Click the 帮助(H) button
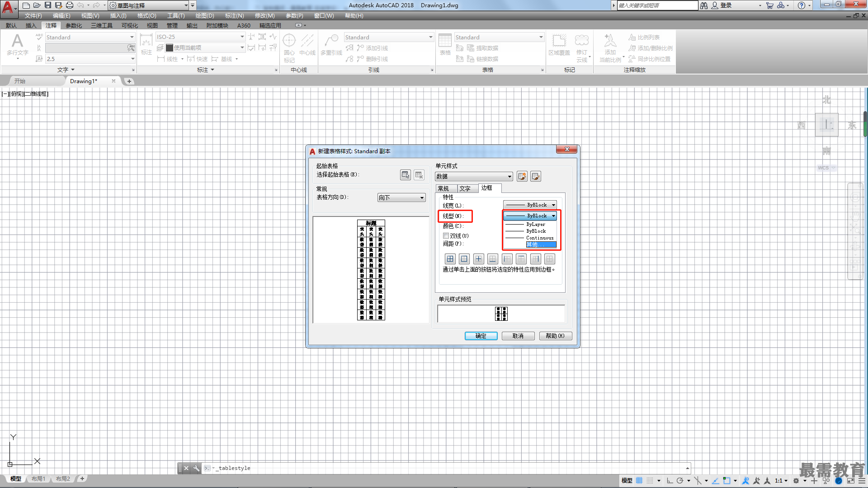Screen dimensions: 868x488 (555, 336)
